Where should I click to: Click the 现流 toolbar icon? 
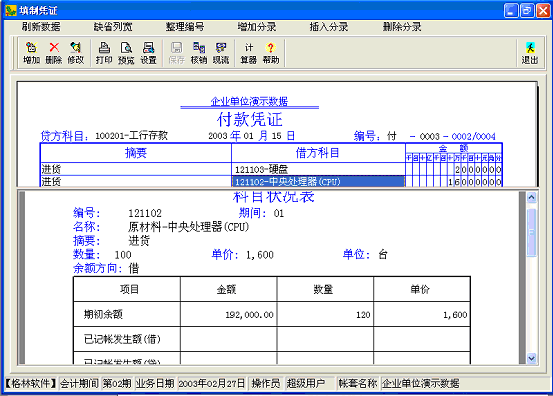point(221,53)
